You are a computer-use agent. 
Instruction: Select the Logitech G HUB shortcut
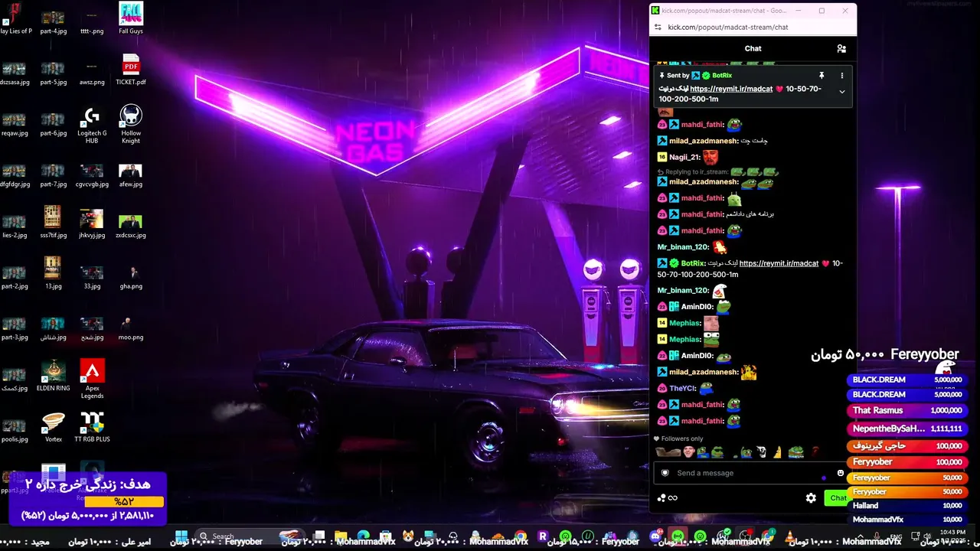92,126
